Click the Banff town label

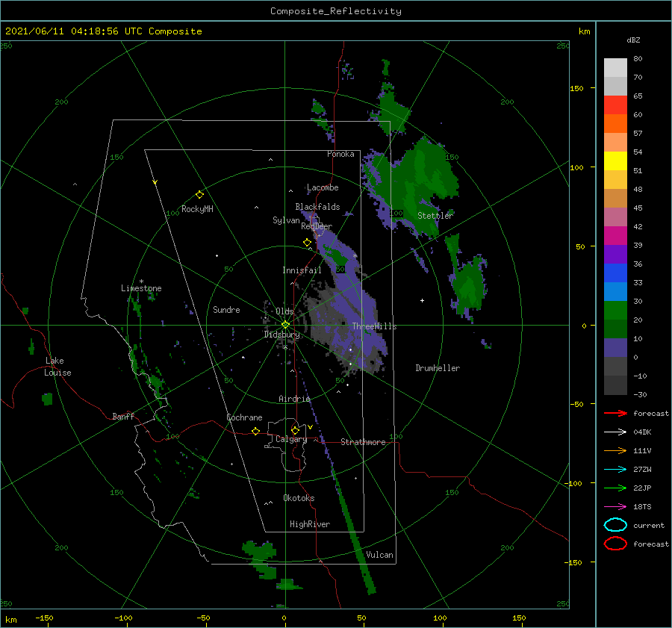pyautogui.click(x=123, y=416)
